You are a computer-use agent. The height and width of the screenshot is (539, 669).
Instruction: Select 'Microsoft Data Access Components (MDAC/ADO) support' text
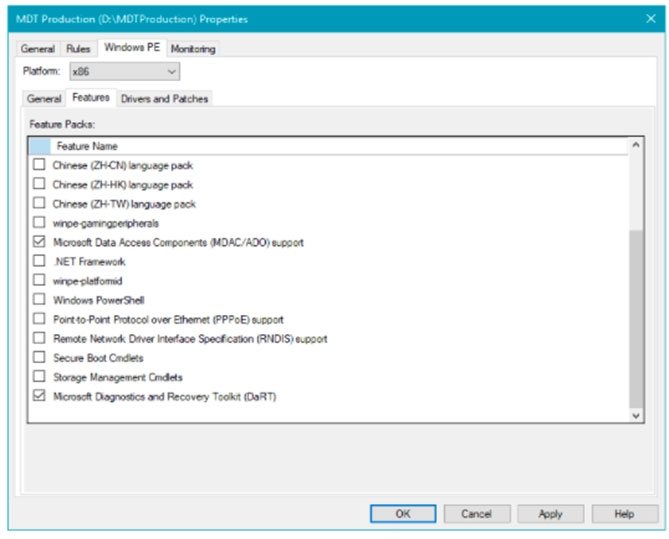pos(178,242)
